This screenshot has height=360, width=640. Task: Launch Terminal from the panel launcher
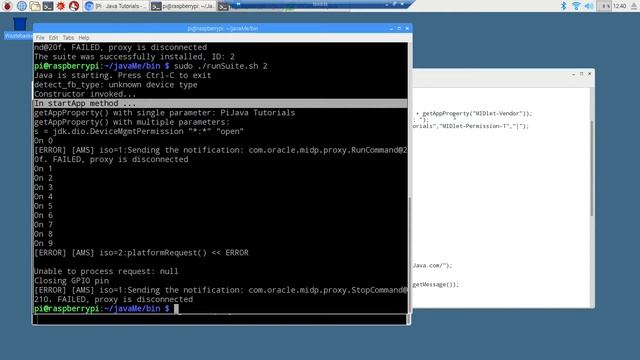[x=48, y=6]
